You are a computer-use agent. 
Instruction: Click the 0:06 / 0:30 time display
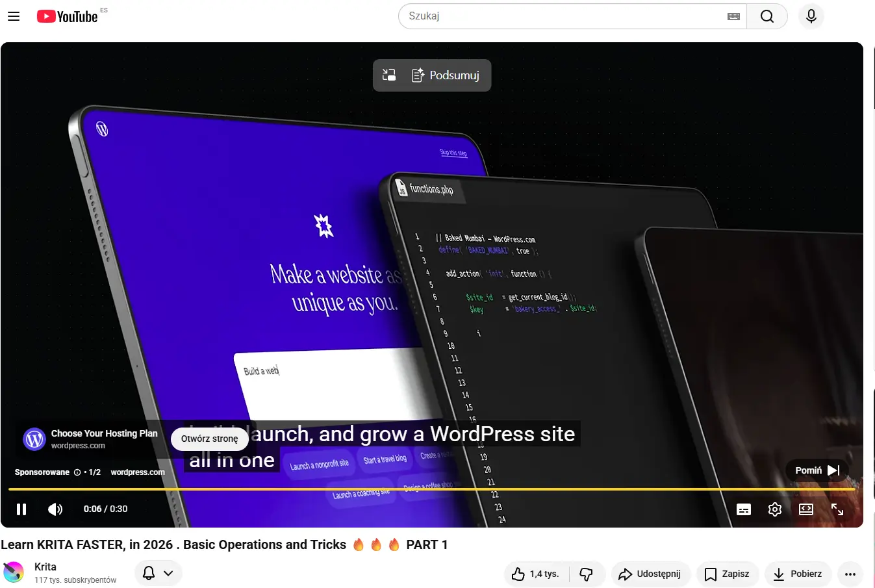click(105, 509)
